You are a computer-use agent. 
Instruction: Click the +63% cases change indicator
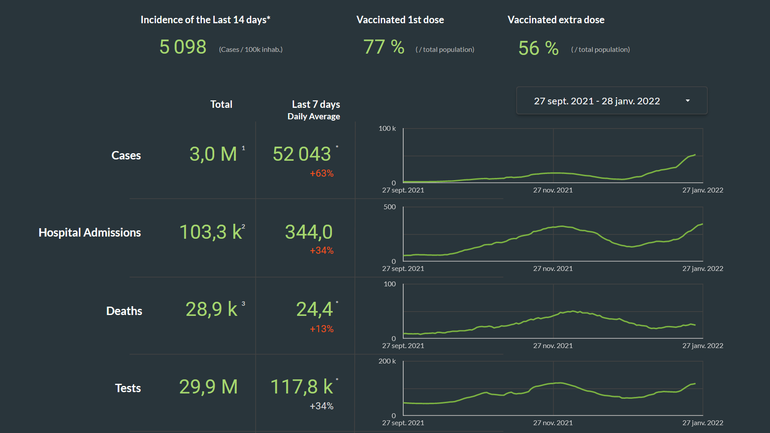tap(321, 174)
